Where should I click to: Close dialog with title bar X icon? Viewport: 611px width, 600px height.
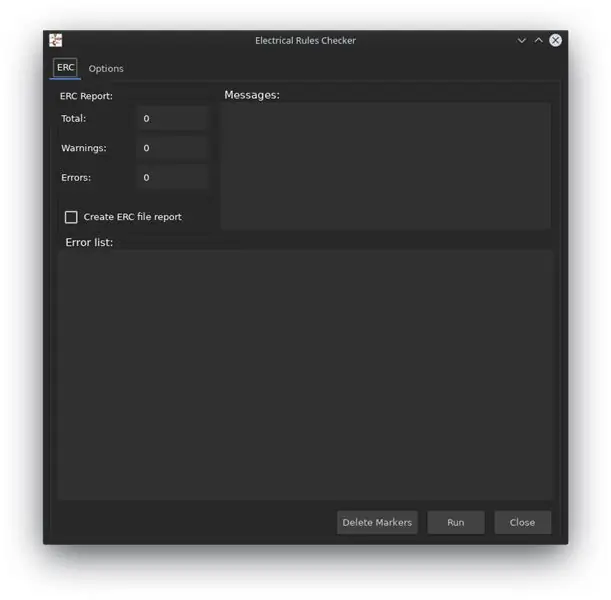pos(555,40)
